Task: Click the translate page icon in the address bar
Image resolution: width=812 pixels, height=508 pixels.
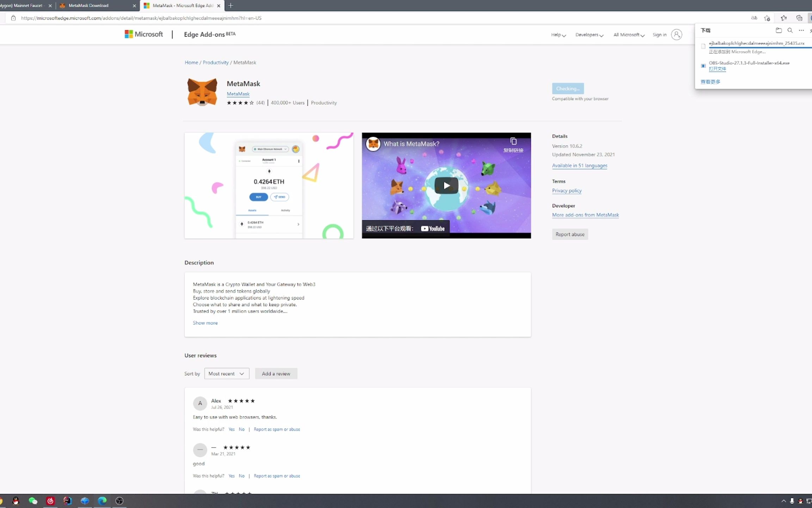Action: [754, 18]
